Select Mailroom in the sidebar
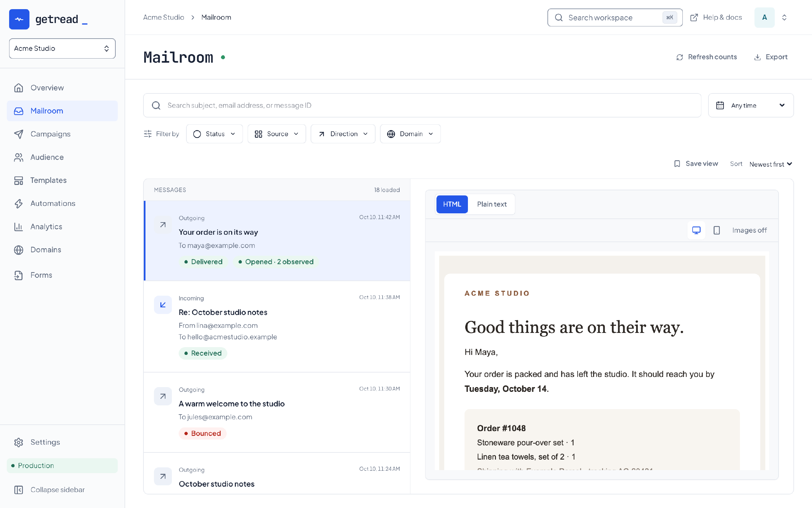The image size is (812, 508). tap(62, 111)
